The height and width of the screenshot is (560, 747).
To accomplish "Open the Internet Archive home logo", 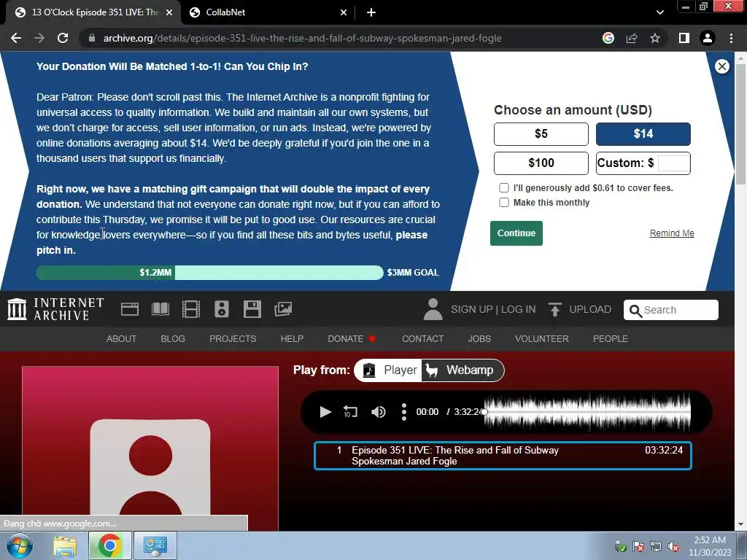I will (55, 309).
